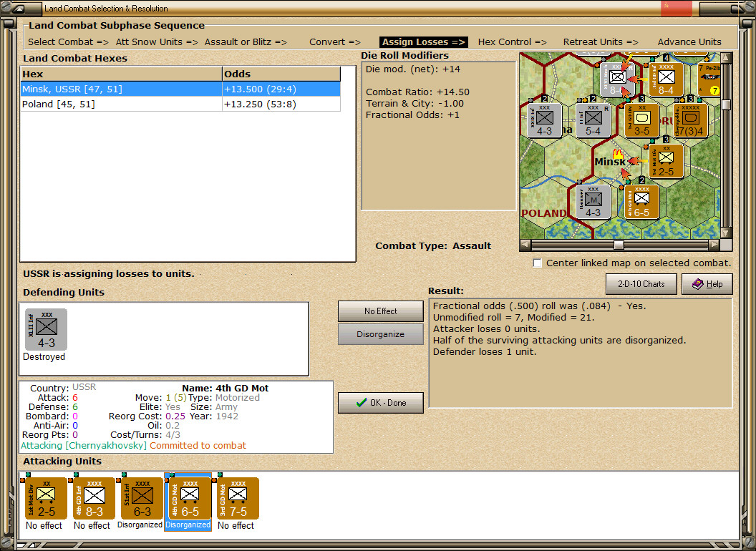Screen dimensions: 756x551
Task: Click the +13.500 (29:4) odds cell
Action: point(281,89)
